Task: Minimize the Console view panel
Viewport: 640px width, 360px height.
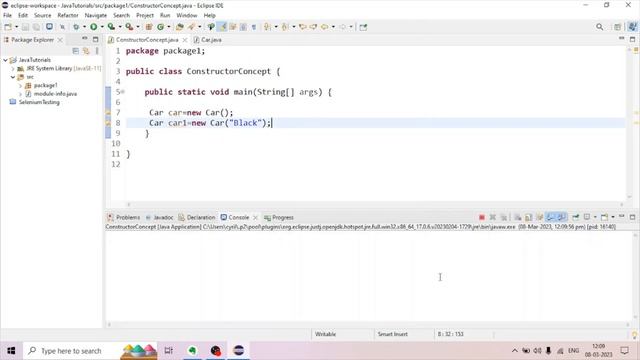Action: pyautogui.click(x=622, y=217)
